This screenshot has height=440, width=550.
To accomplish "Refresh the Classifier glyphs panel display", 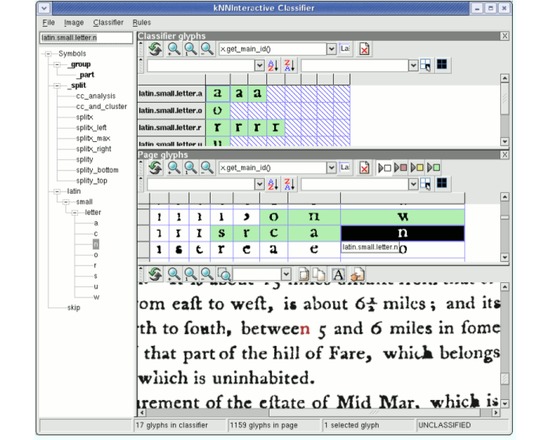I will tap(155, 49).
